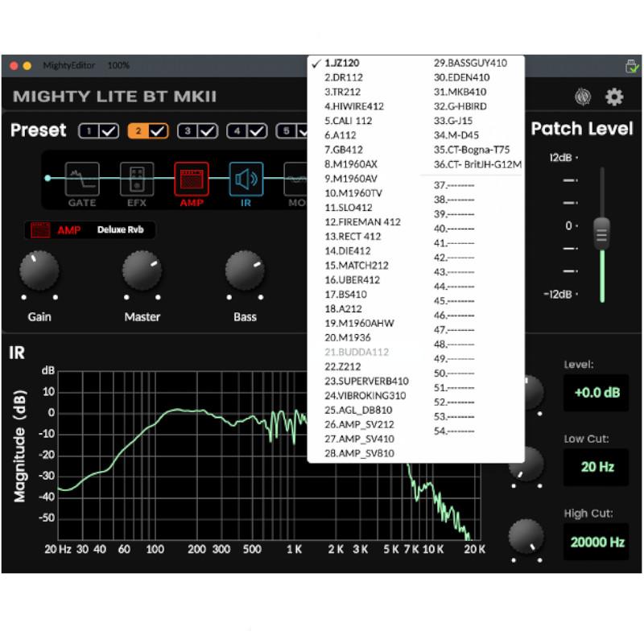
Task: Open the Deluxe Rvb amp model dropdown
Action: tap(122, 230)
